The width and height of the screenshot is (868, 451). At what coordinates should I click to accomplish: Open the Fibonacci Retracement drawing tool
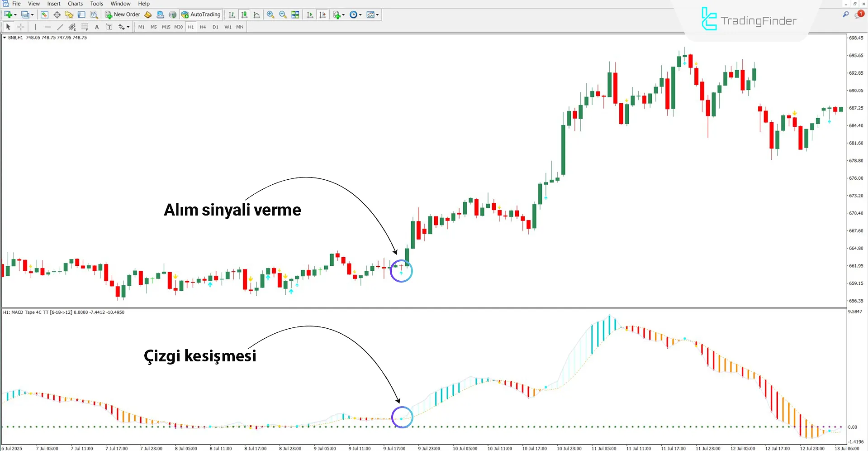[85, 27]
